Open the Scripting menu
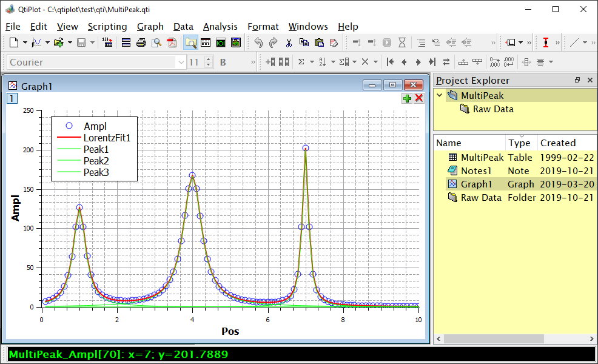Screen dimensions: 598x364 pyautogui.click(x=107, y=27)
